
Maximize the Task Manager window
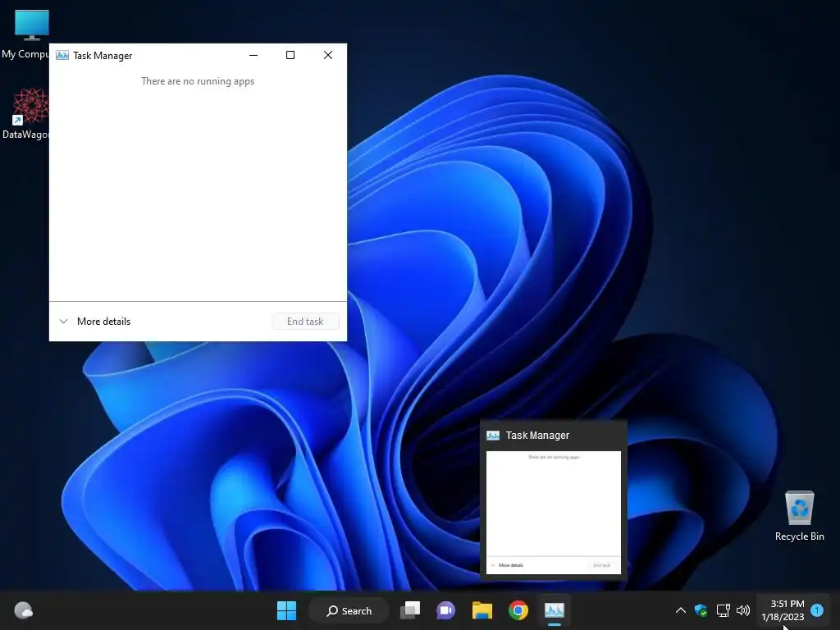pyautogui.click(x=290, y=55)
